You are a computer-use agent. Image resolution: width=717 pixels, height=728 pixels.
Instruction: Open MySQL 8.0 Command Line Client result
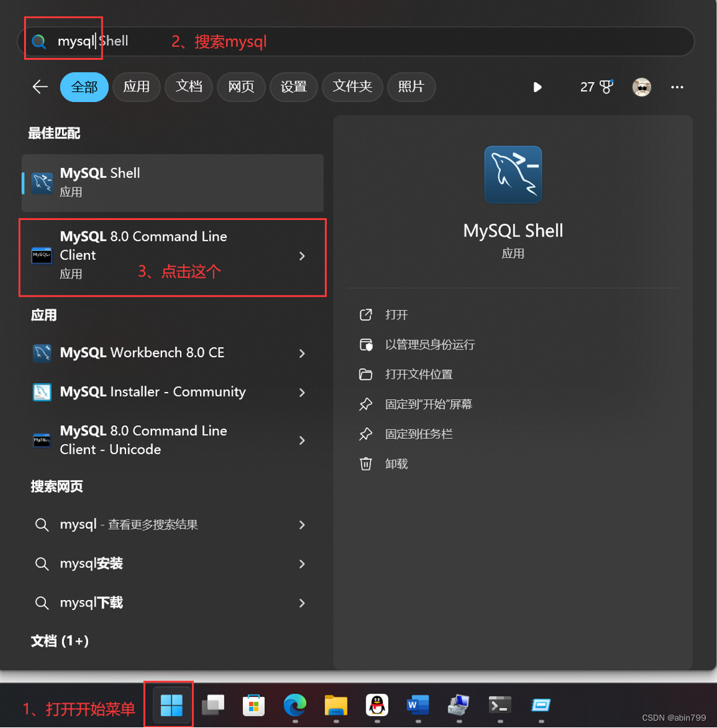click(173, 255)
